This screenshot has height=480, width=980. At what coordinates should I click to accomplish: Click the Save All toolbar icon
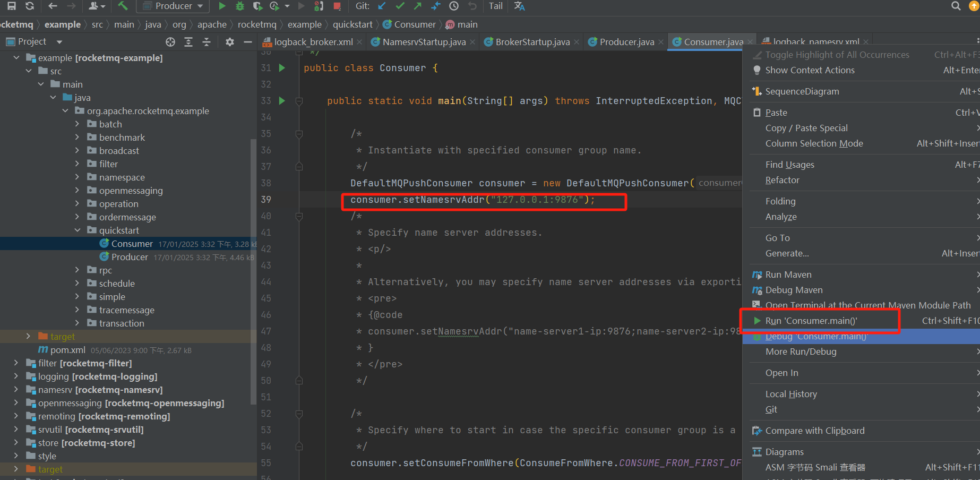click(11, 6)
